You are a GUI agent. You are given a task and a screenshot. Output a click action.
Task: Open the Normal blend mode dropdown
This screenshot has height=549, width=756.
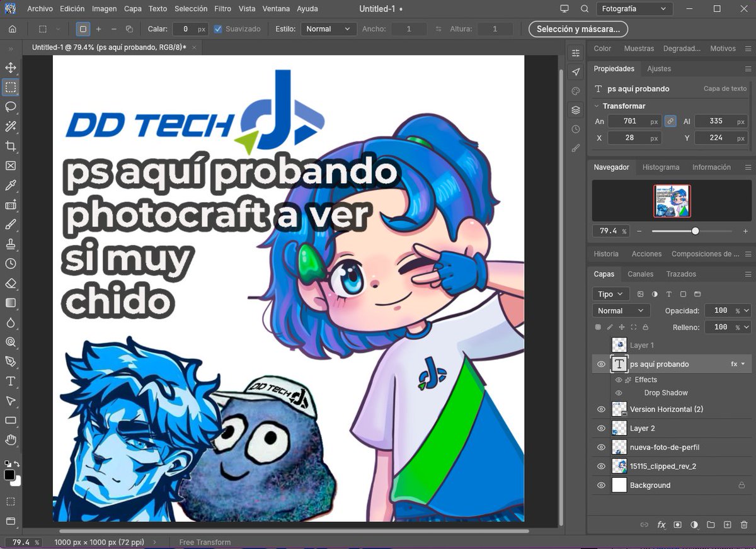pos(621,310)
